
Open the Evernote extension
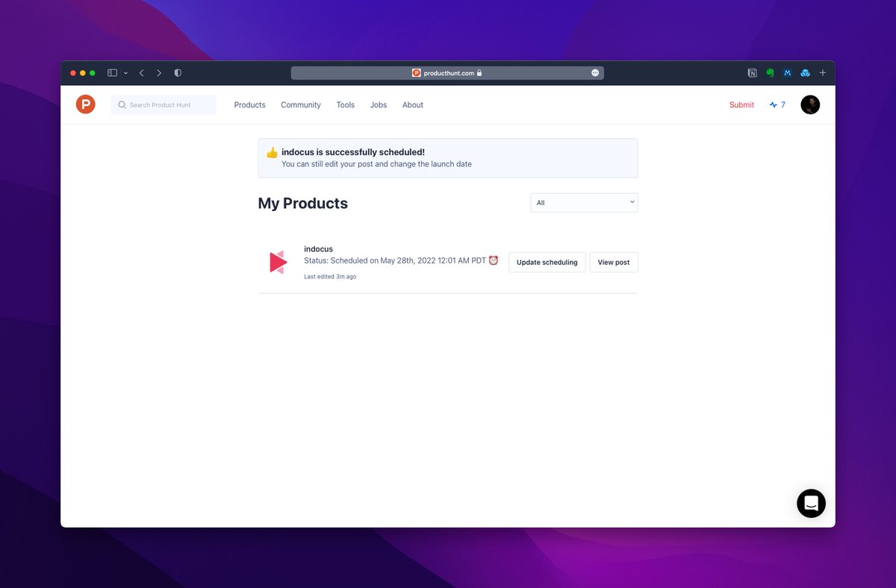click(x=770, y=73)
